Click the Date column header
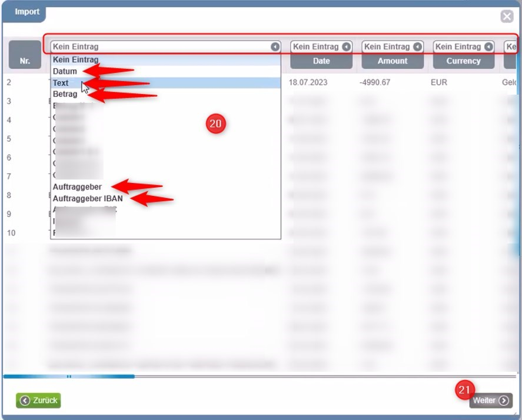 (321, 61)
